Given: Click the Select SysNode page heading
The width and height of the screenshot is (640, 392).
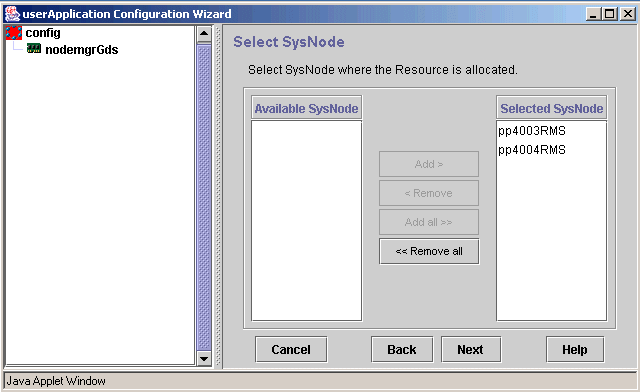Looking at the screenshot, I should (x=289, y=42).
